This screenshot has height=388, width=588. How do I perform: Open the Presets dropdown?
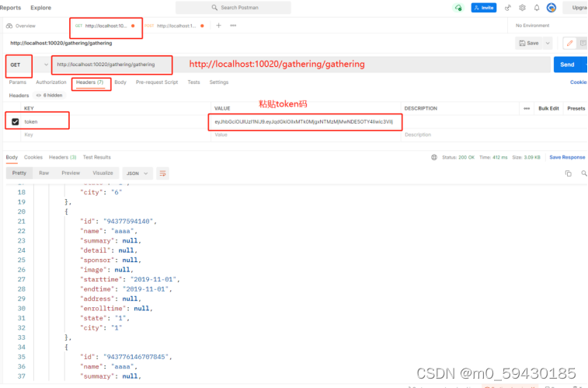576,108
